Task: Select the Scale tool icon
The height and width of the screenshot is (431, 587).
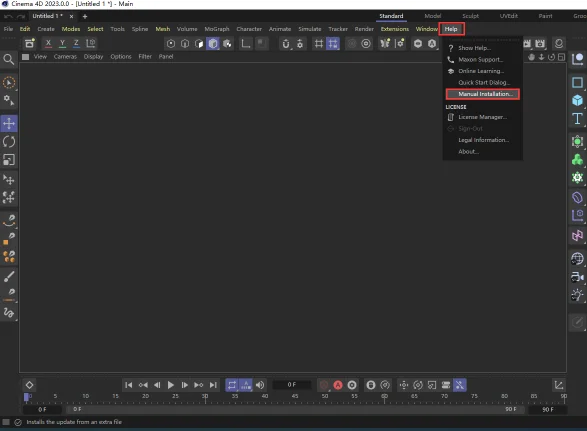Action: [x=9, y=160]
